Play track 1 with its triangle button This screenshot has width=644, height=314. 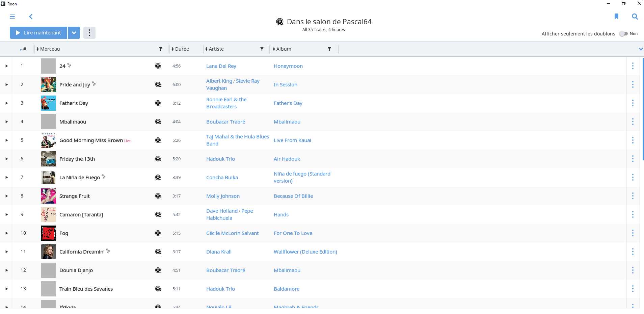click(x=6, y=66)
